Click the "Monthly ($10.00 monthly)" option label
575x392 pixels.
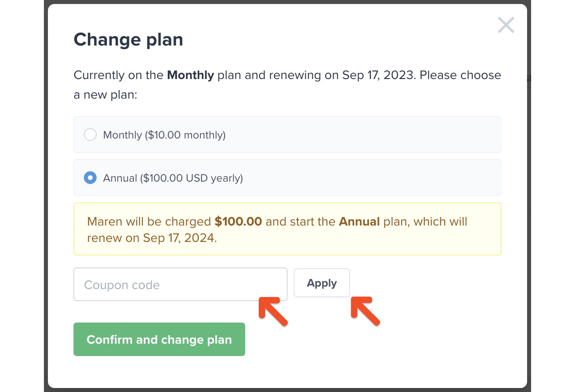[164, 135]
